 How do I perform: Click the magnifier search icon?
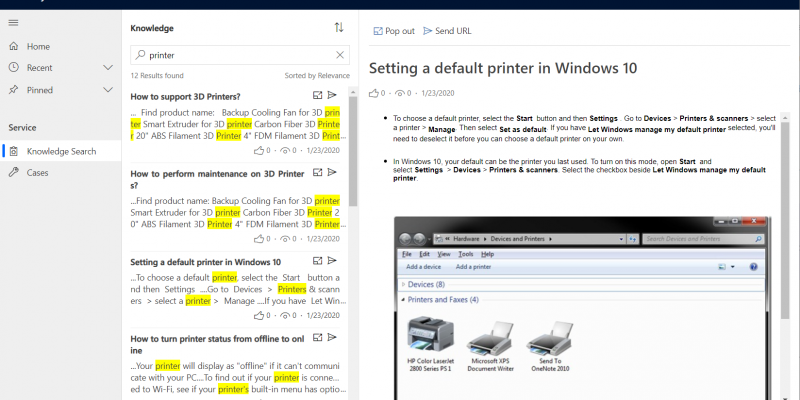click(140, 55)
